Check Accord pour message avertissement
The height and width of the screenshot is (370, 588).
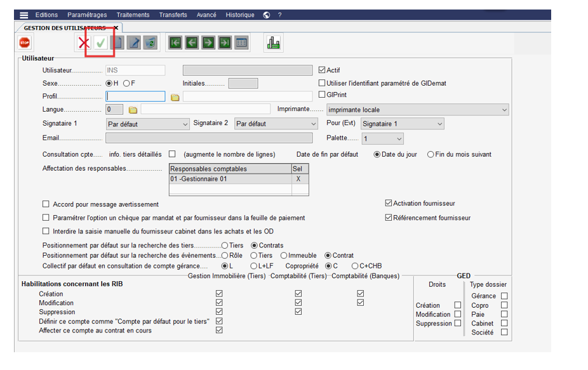(x=46, y=204)
